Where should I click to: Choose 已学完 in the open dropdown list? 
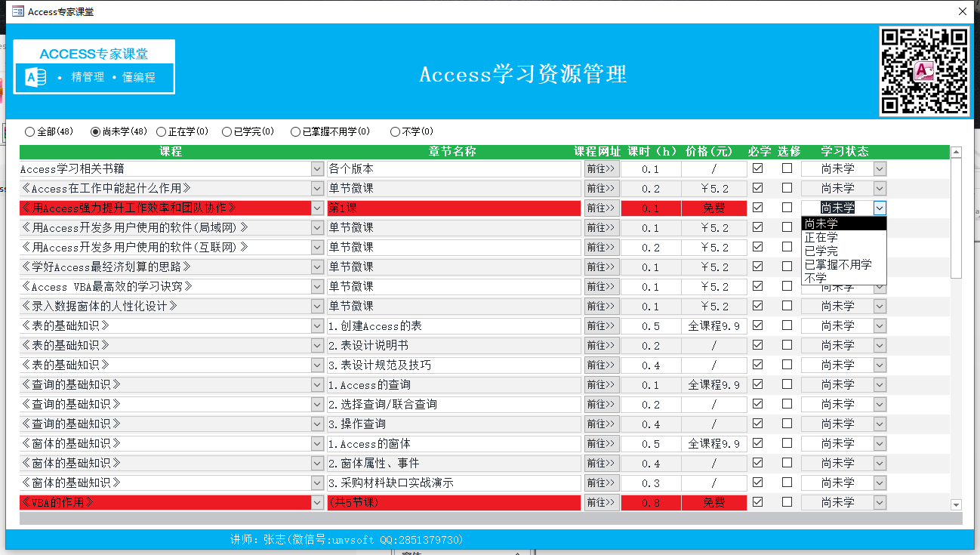(843, 251)
